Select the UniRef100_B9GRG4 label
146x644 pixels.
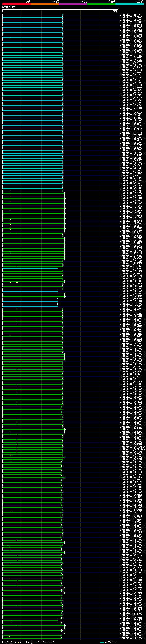[x=131, y=87]
